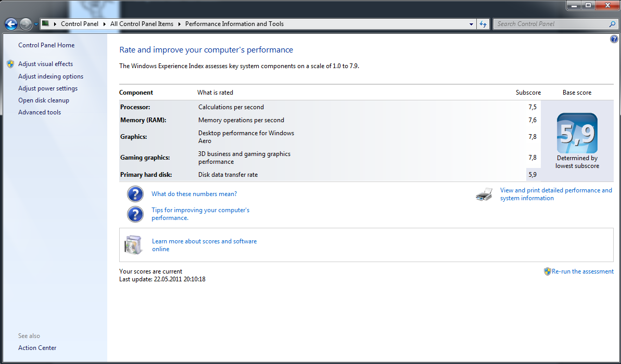Open the recent pages dropdown arrow
This screenshot has width=621, height=364.
click(x=36, y=24)
